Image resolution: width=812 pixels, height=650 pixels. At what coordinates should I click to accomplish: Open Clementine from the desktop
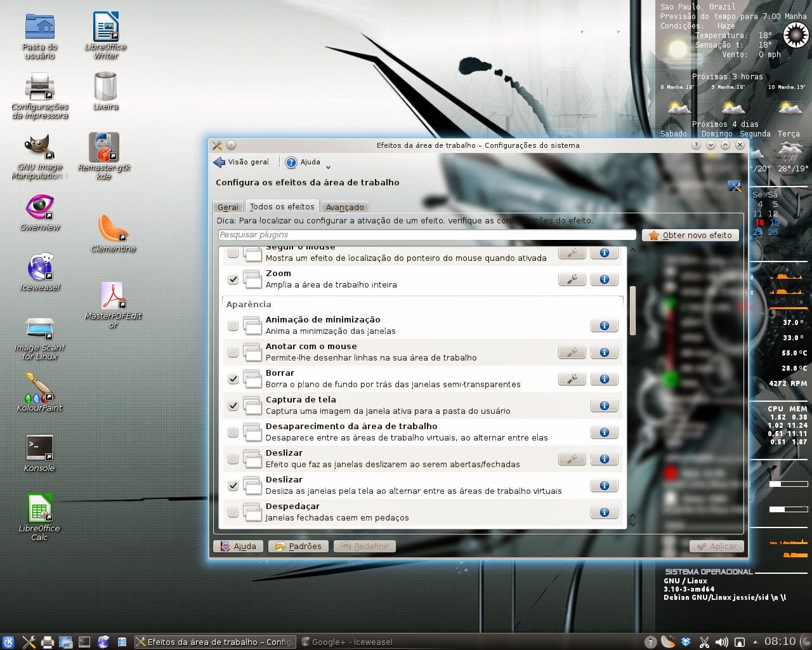pos(112,229)
